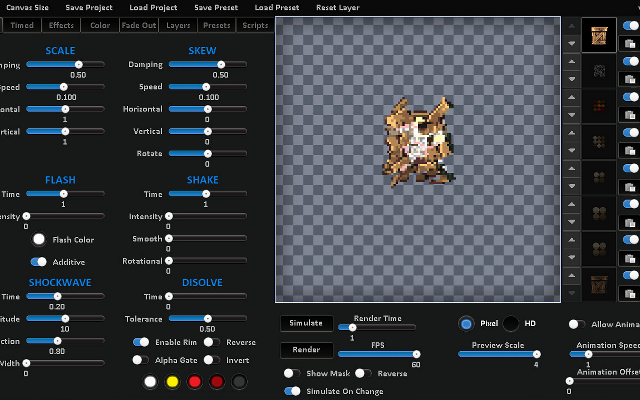Image resolution: width=640 pixels, height=400 pixels.
Task: Toggle Reverse beside Enable Rim
Action: tap(211, 342)
